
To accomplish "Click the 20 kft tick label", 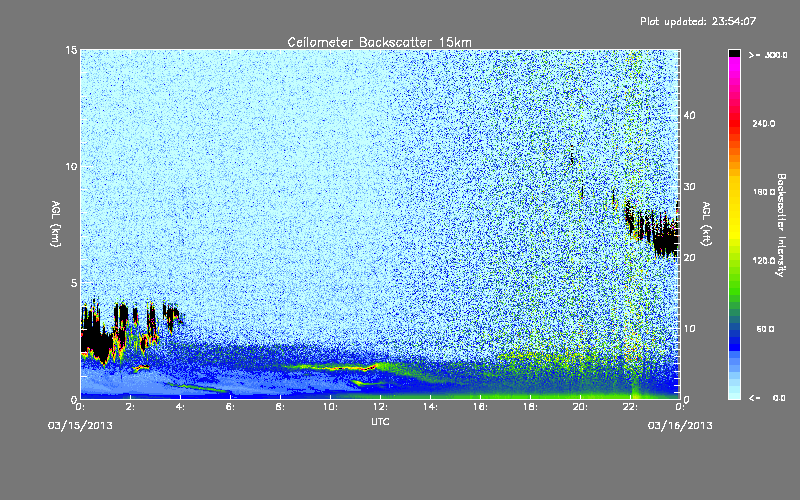I will click(689, 258).
